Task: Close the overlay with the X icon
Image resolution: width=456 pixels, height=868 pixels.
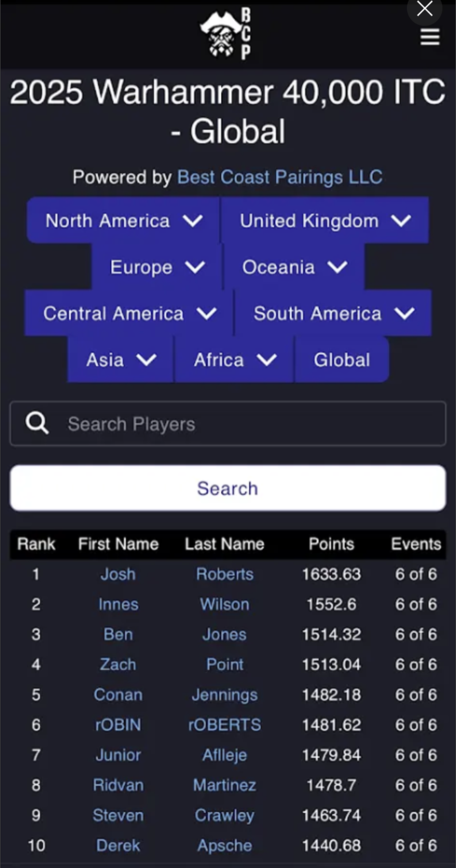Action: [x=425, y=9]
